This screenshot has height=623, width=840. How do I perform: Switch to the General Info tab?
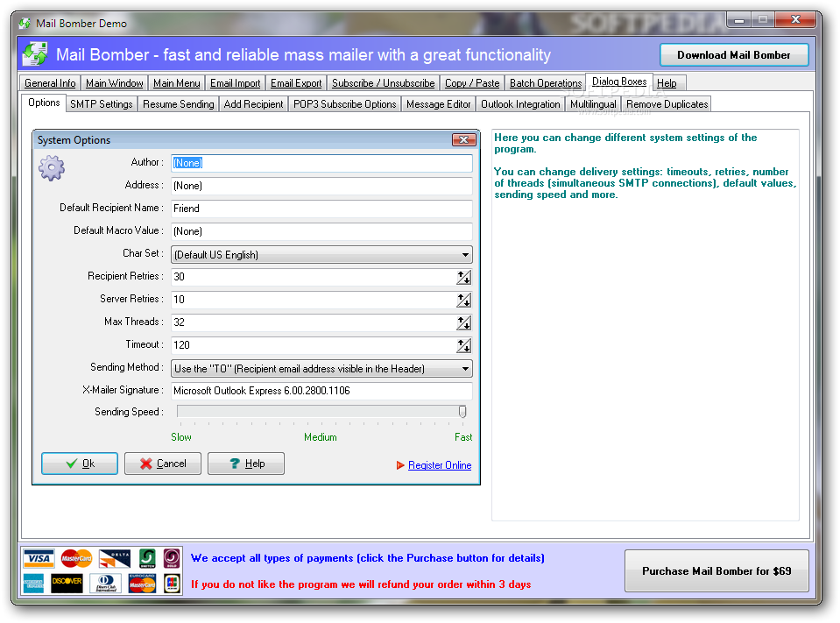(50, 83)
